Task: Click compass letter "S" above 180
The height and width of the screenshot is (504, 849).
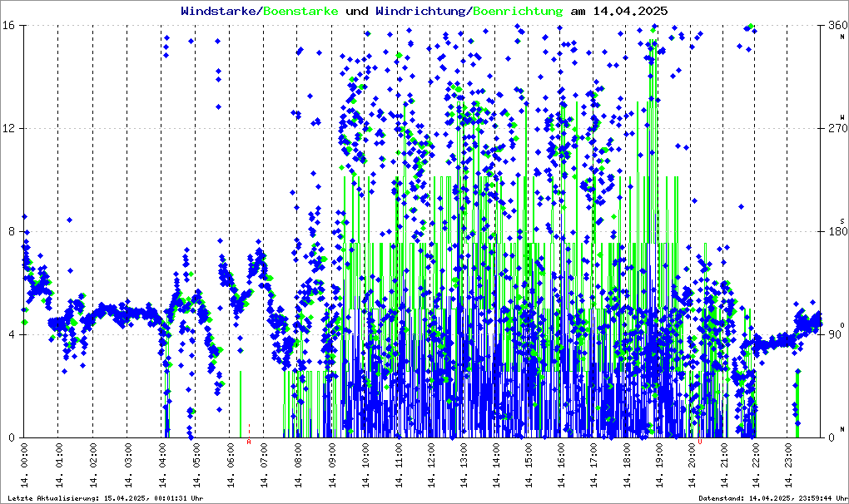Action: coord(842,221)
